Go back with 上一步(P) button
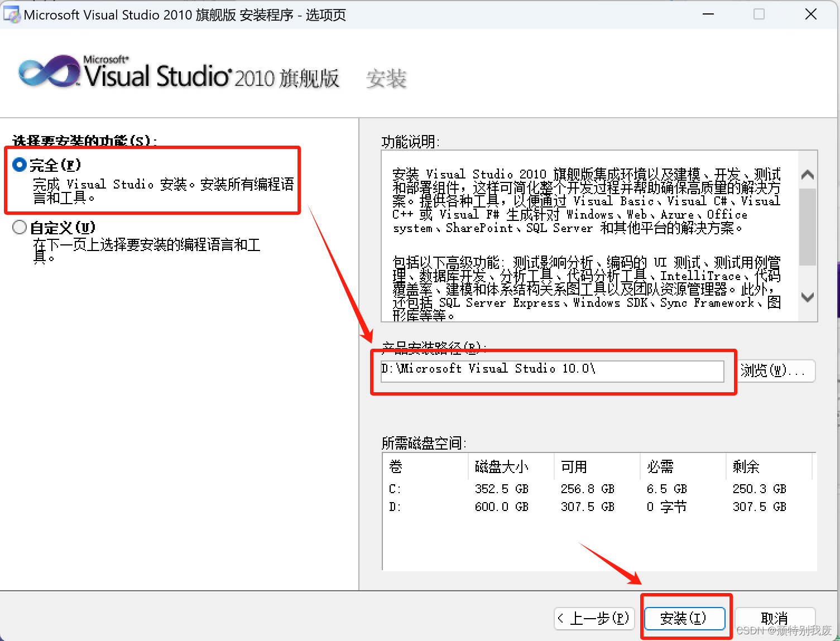The width and height of the screenshot is (840, 641). point(594,619)
